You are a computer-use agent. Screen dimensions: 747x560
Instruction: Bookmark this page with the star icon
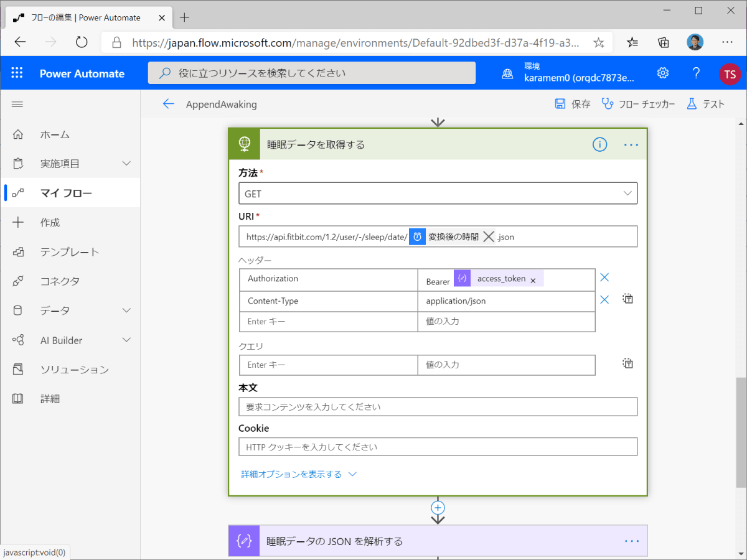(598, 42)
